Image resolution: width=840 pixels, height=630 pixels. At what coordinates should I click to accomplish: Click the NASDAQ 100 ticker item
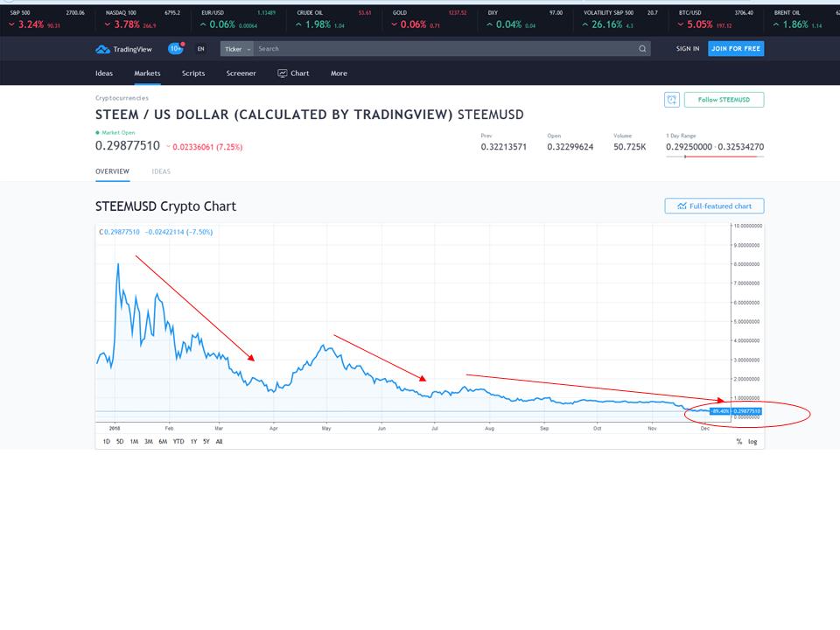[143, 18]
